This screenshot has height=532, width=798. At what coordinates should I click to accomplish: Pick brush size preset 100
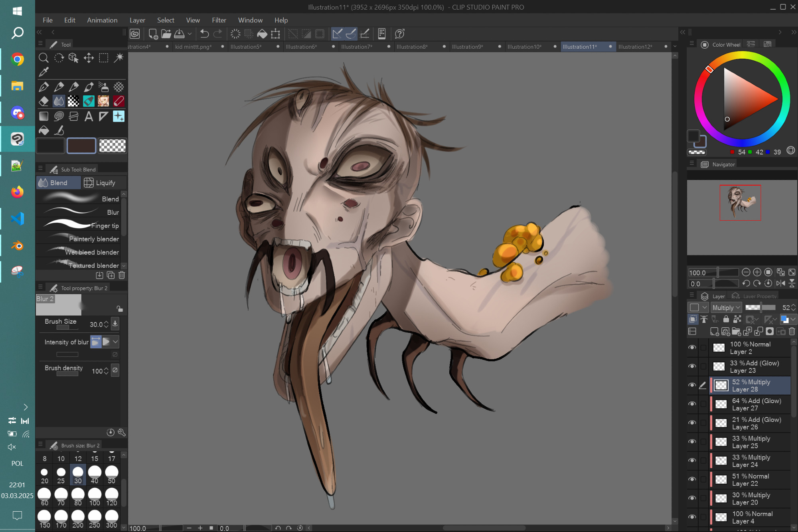95,497
